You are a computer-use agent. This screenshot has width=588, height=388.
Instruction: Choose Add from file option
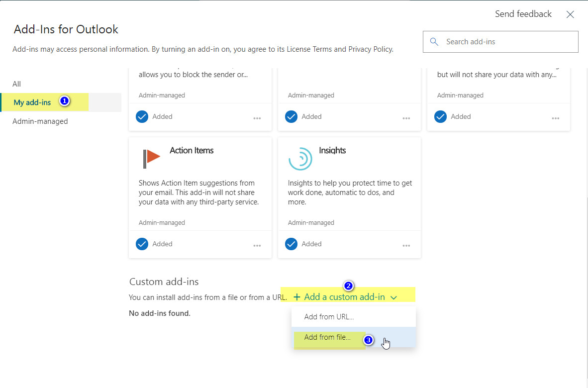[327, 337]
